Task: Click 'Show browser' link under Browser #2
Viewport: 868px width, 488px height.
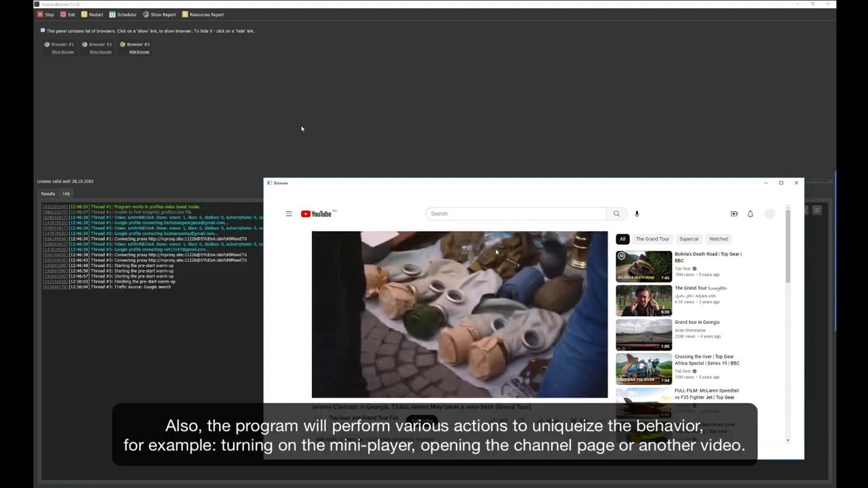Action: (100, 52)
